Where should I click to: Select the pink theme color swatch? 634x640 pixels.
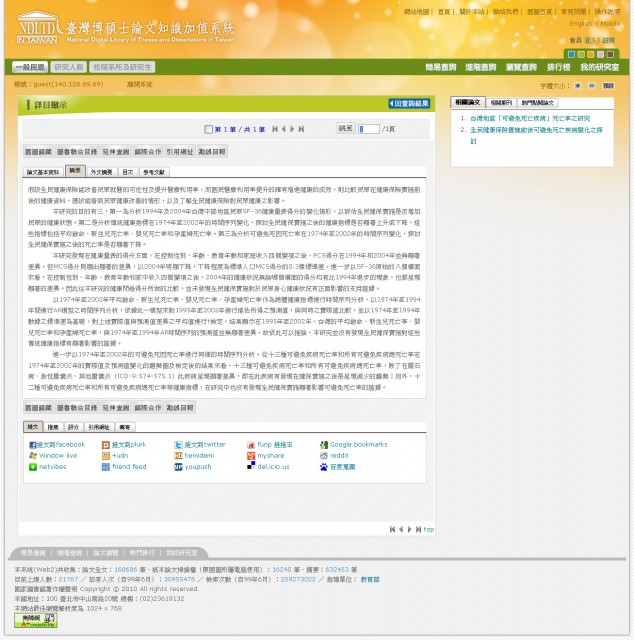(600, 54)
